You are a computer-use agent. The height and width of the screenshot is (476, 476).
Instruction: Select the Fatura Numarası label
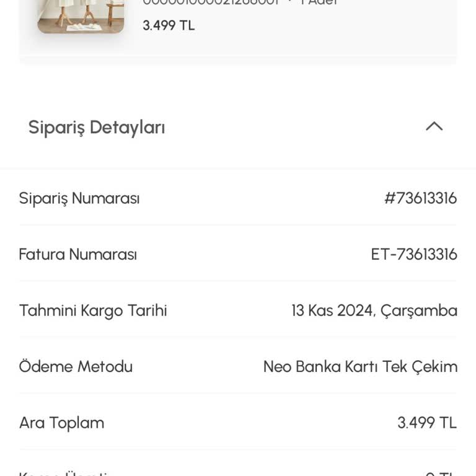[77, 254]
